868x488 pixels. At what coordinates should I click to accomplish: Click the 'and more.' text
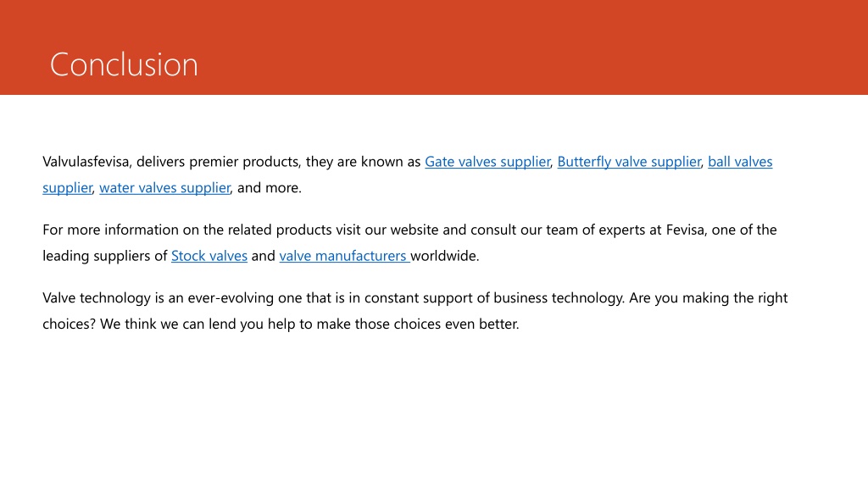pos(270,187)
